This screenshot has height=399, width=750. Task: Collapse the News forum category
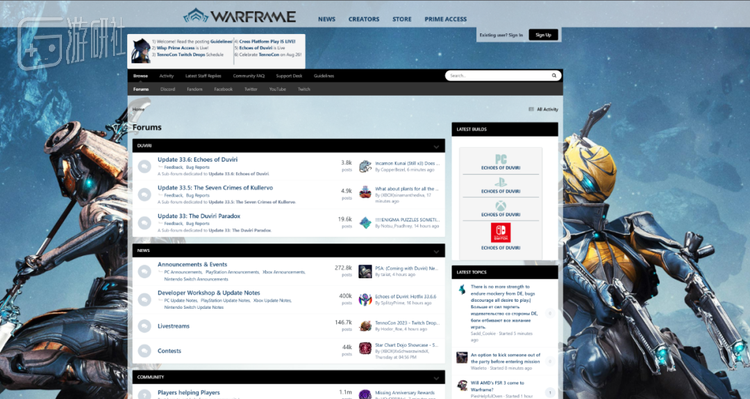click(x=436, y=251)
